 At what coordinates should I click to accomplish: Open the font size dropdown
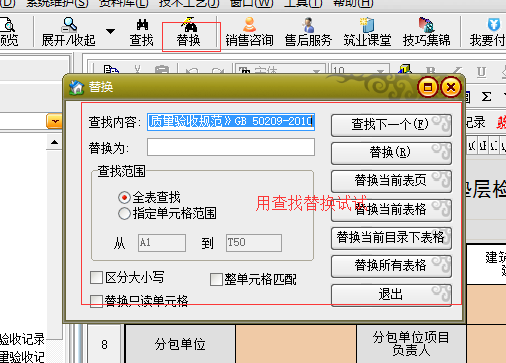point(380,71)
